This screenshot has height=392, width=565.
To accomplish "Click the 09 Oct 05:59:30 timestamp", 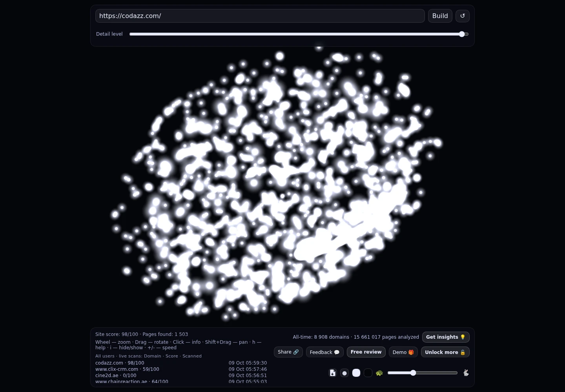I will [248, 363].
